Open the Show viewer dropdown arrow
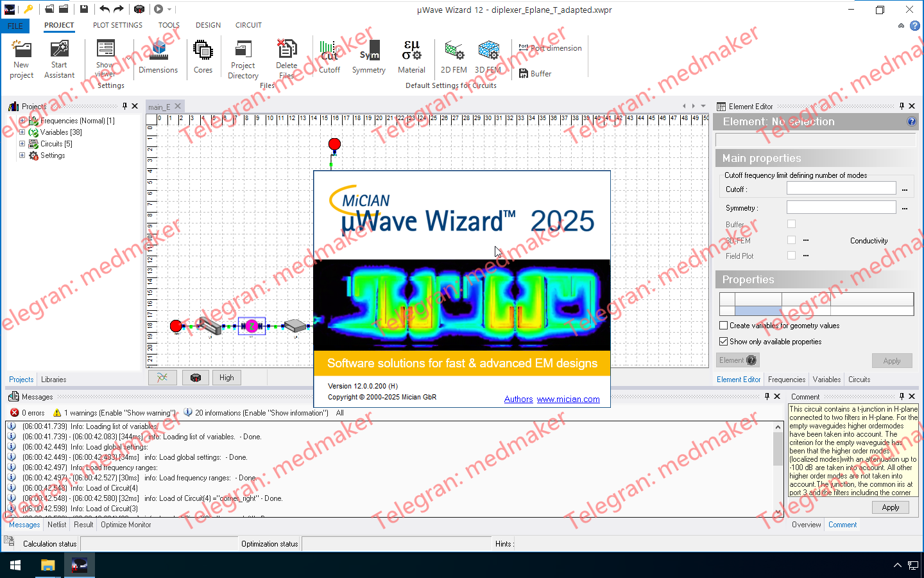Image resolution: width=924 pixels, height=578 pixels. click(128, 58)
